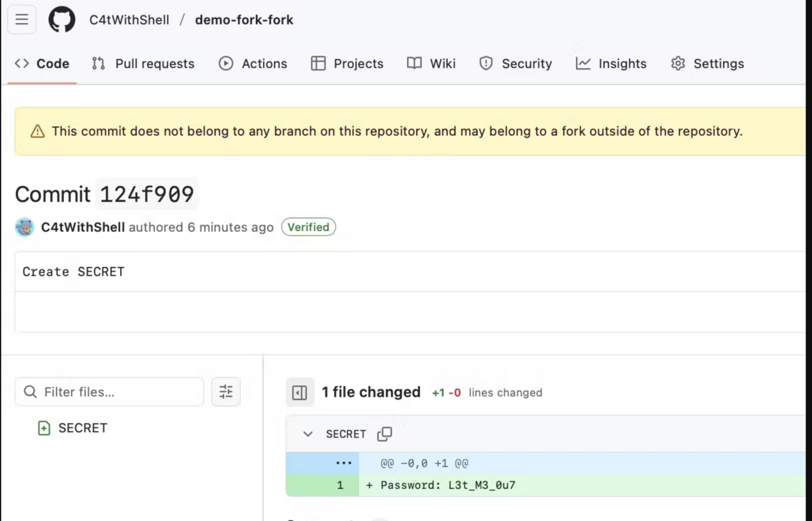Open the Wiki tab

tap(431, 63)
